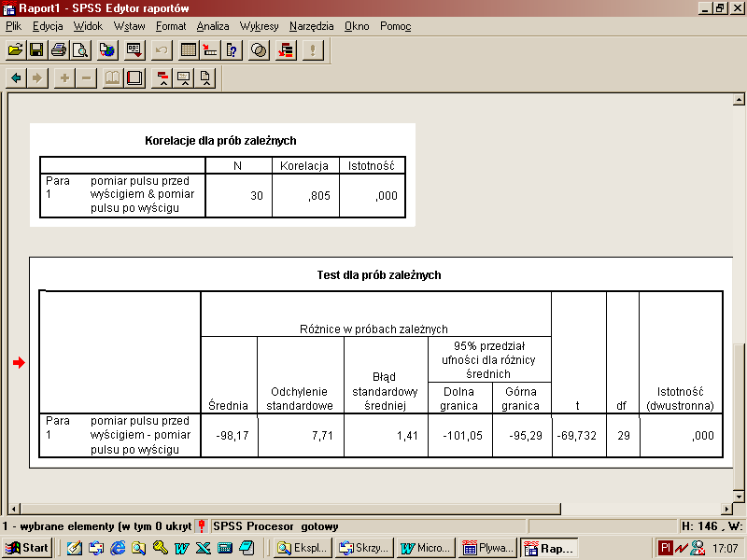Go to Data Editor grid icon

tap(188, 49)
